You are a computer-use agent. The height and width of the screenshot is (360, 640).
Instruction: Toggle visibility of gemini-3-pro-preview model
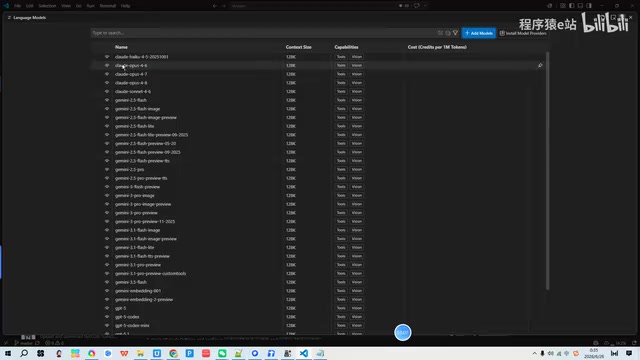[x=107, y=213]
